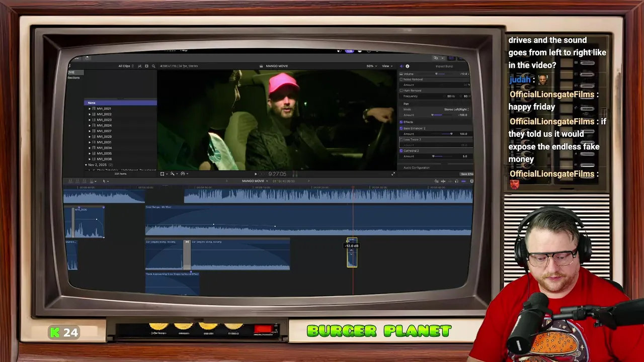Open the arrow Select tool menu in timeline
The image size is (644, 362).
pyautogui.click(x=106, y=181)
